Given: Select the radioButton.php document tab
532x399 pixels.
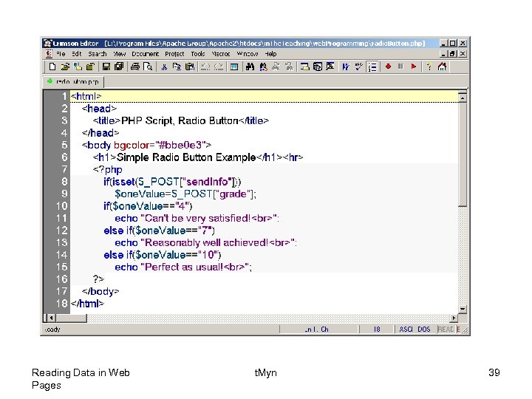Looking at the screenshot, I should tap(74, 82).
